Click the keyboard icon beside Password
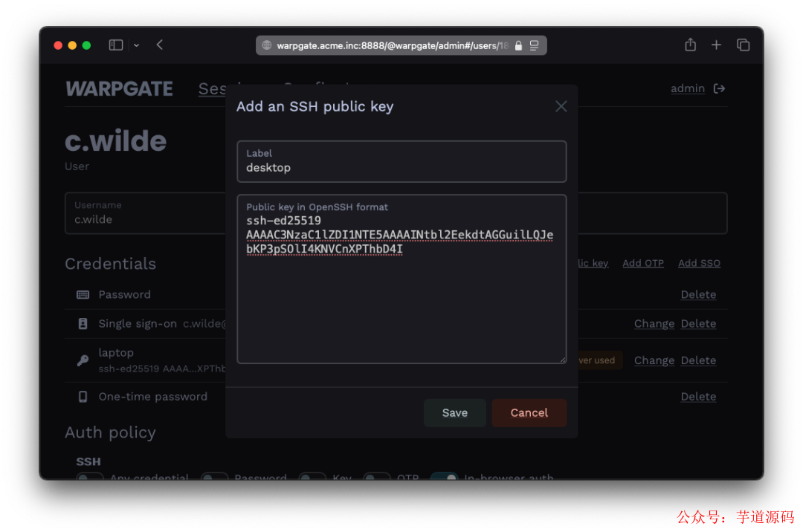The width and height of the screenshot is (803, 532). 83,295
